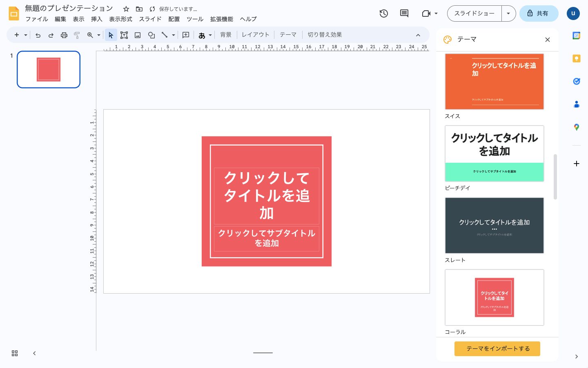Screen dimensions: 588x368
Task: Click the テーマをインポートする button
Action: pyautogui.click(x=497, y=349)
